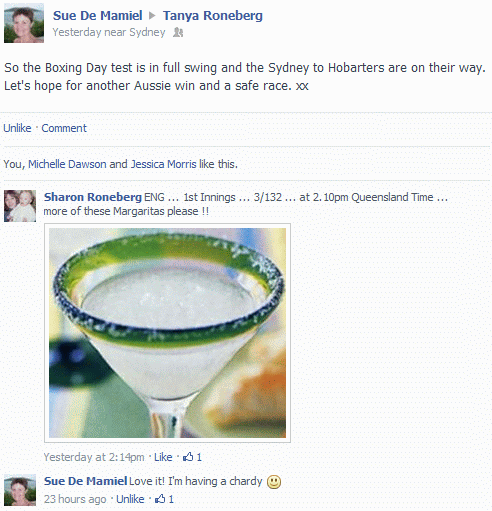The height and width of the screenshot is (511, 492).
Task: Open Sharon Roneberg's name link
Action: (x=93, y=197)
